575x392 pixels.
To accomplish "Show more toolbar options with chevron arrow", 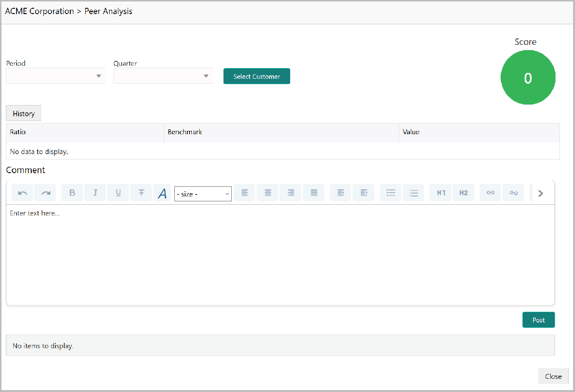I will click(x=540, y=194).
